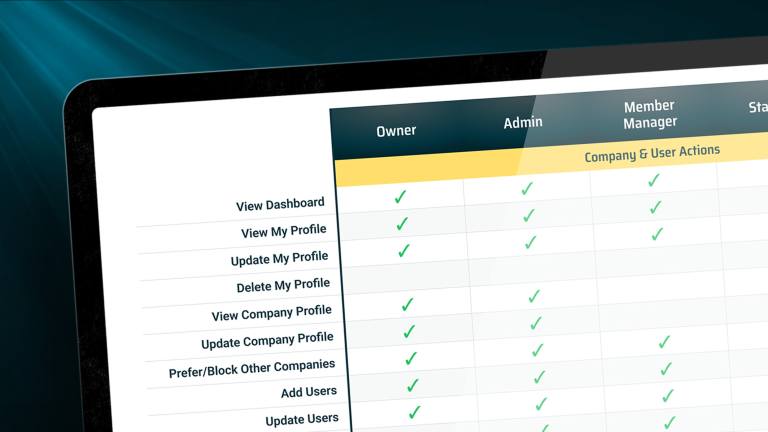Select the Admin column header
Screen dimensions: 768x432
pyautogui.click(x=523, y=122)
